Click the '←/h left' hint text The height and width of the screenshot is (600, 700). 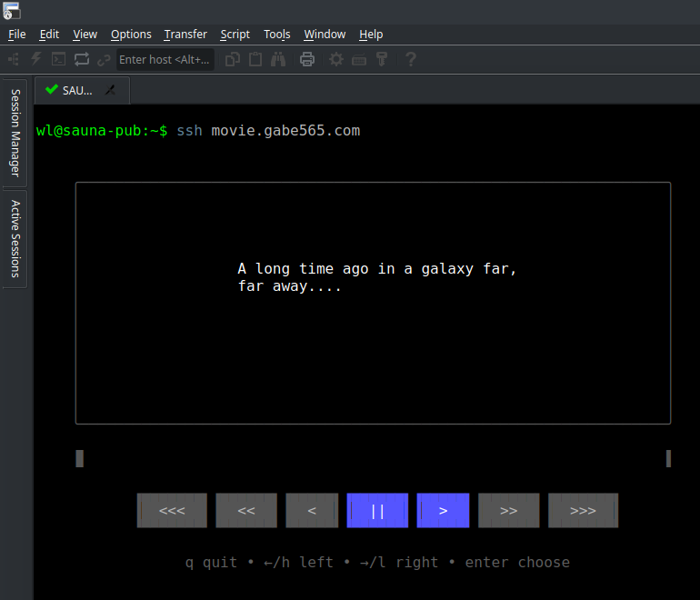(299, 563)
